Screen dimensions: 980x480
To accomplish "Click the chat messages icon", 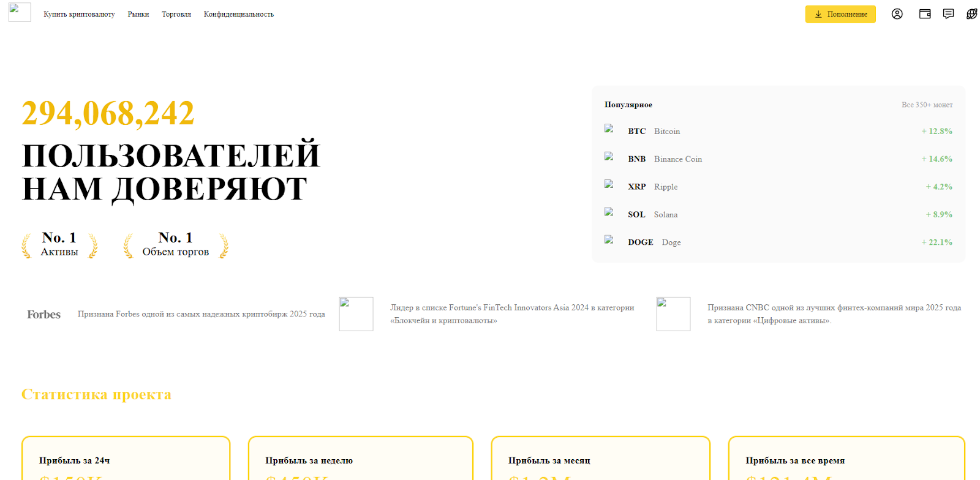I will tap(948, 14).
